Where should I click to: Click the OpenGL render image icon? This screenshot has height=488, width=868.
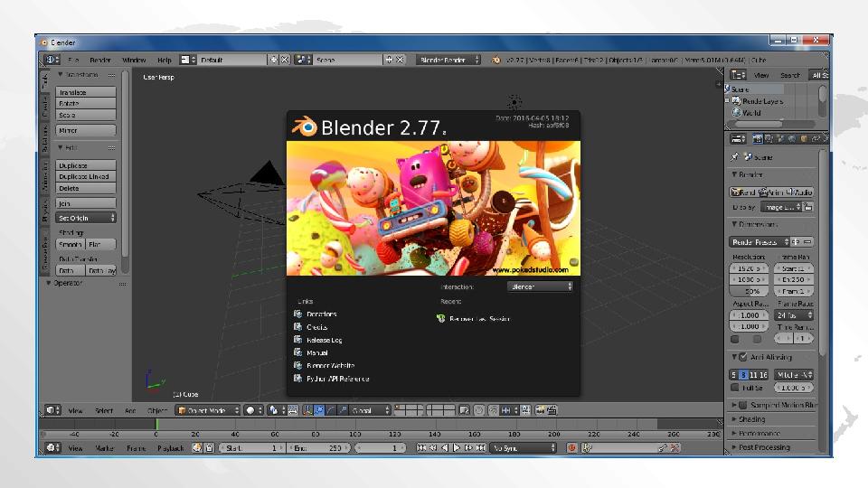point(540,410)
